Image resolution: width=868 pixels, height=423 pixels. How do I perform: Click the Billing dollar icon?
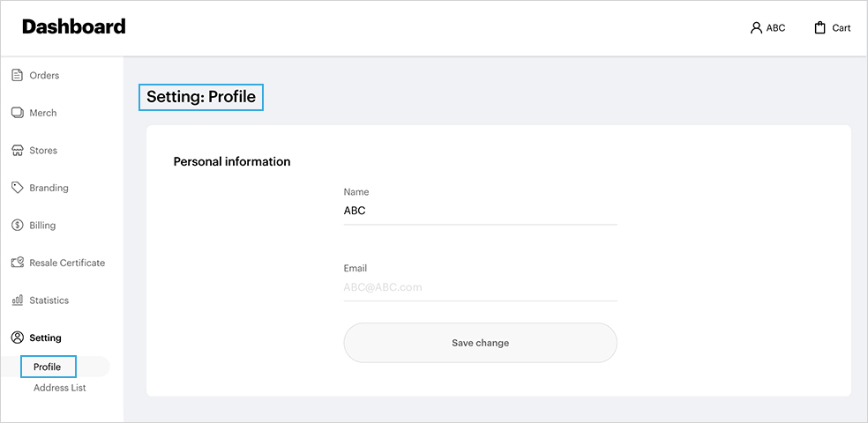(x=17, y=226)
